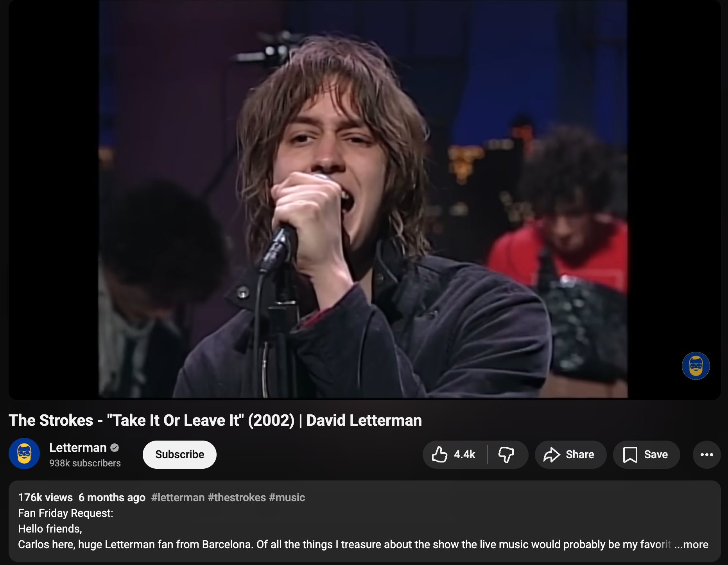Open the #letterman hashtag link
Image resolution: width=728 pixels, height=565 pixels.
coord(178,497)
